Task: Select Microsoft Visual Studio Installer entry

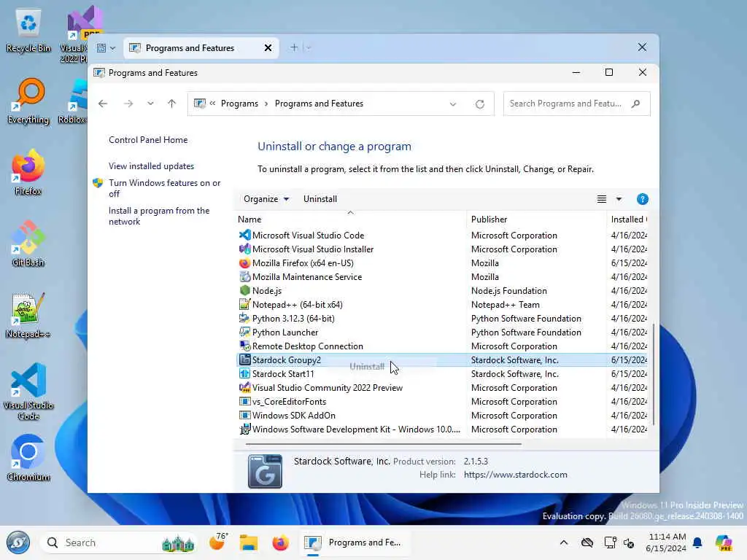Action: coord(442,249)
